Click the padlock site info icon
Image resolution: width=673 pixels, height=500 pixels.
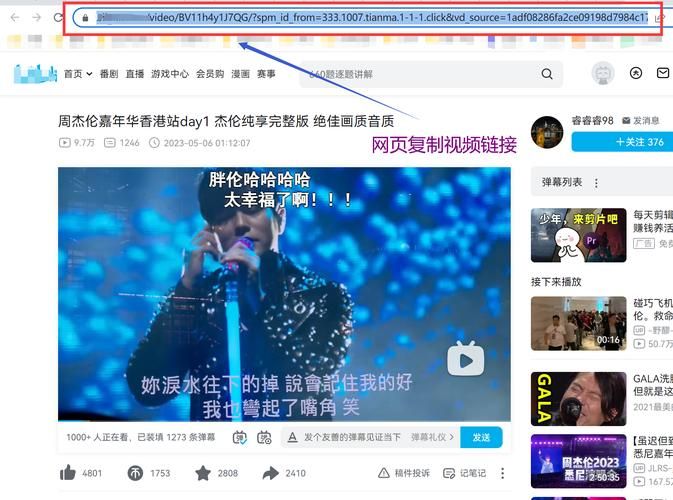[85, 18]
